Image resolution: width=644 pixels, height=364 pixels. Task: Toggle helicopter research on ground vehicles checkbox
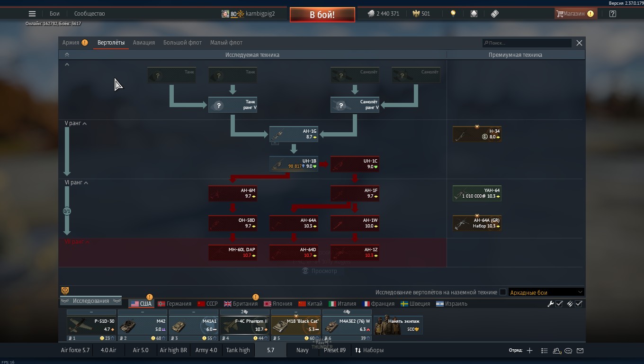[x=503, y=292]
